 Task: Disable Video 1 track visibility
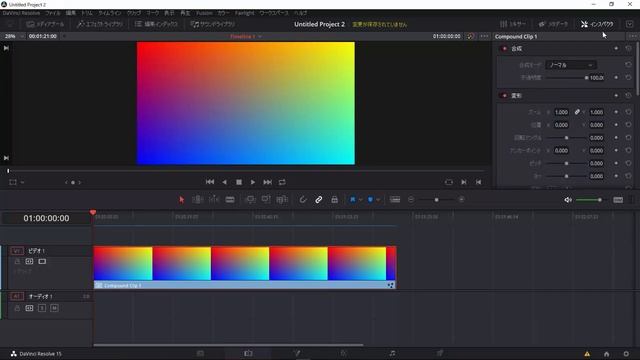[42, 261]
